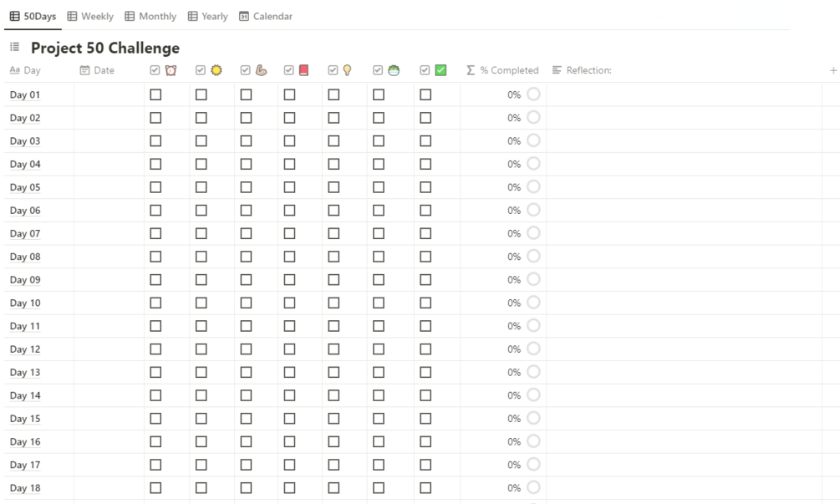Click the sun column header icon
This screenshot has width=840, height=504.
point(216,70)
